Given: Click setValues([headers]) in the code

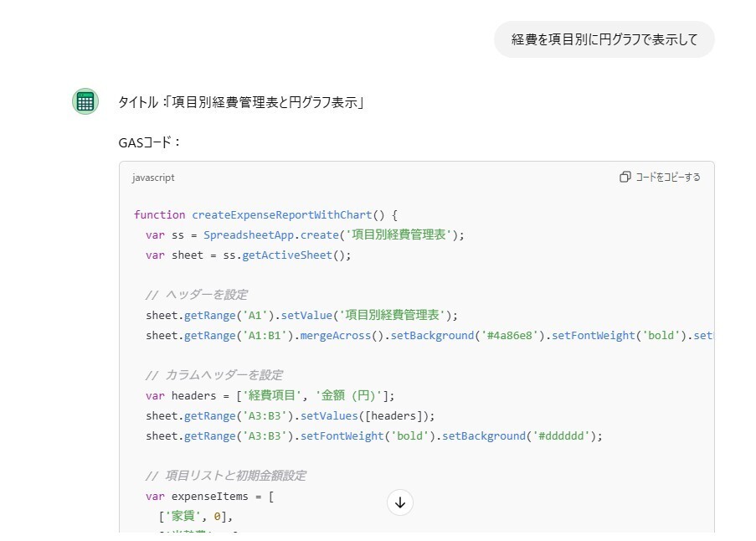Looking at the screenshot, I should (x=368, y=416).
